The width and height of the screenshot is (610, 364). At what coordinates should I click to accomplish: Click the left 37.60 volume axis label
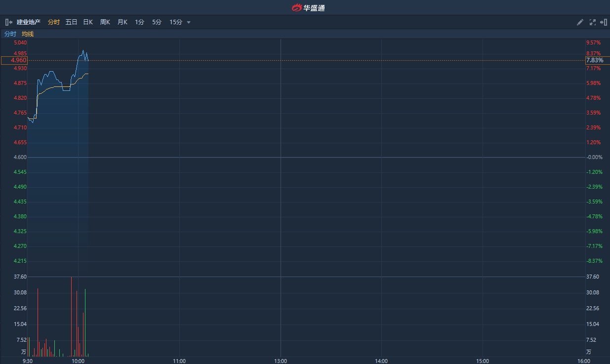20,277
